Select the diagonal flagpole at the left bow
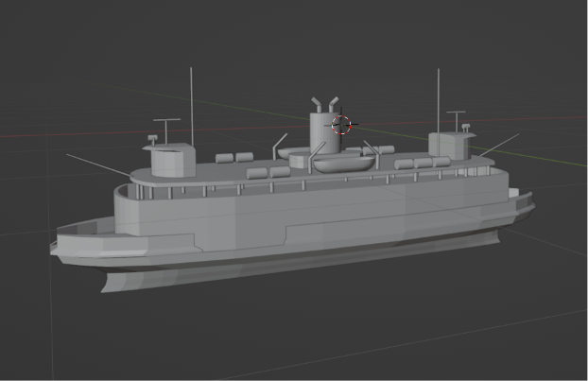 click(x=98, y=165)
